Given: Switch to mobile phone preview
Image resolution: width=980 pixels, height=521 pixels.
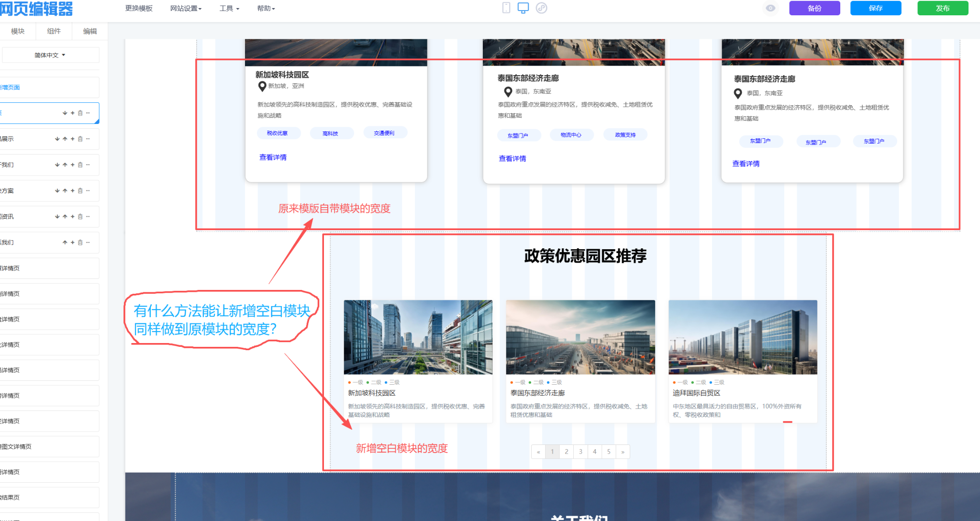Looking at the screenshot, I should click(506, 8).
